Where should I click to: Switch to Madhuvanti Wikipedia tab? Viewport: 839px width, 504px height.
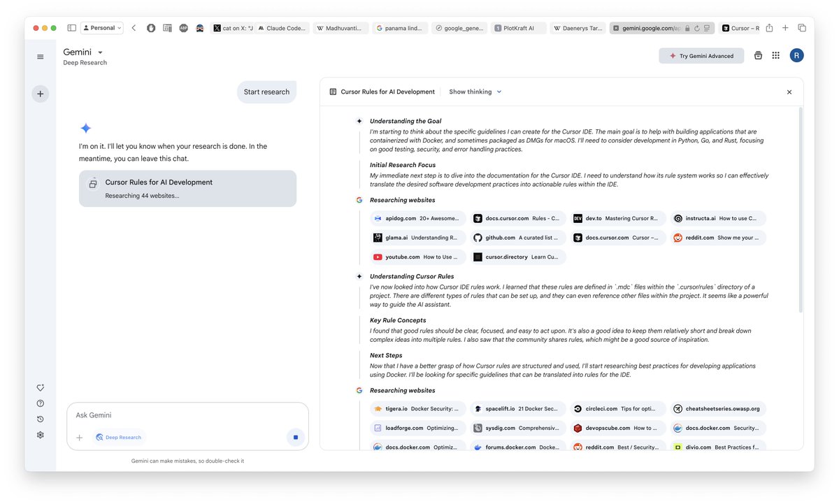340,29
